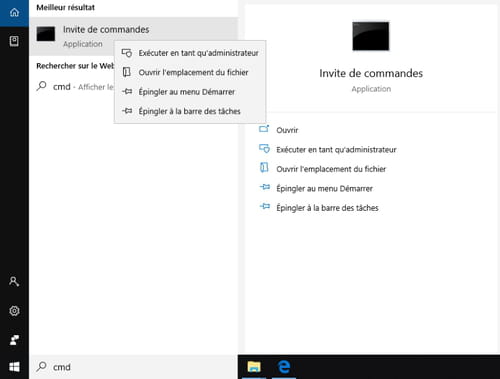Click the pin icon beside Épingler à la barre des tâches in the right pane
The height and width of the screenshot is (379, 500).
tap(265, 207)
